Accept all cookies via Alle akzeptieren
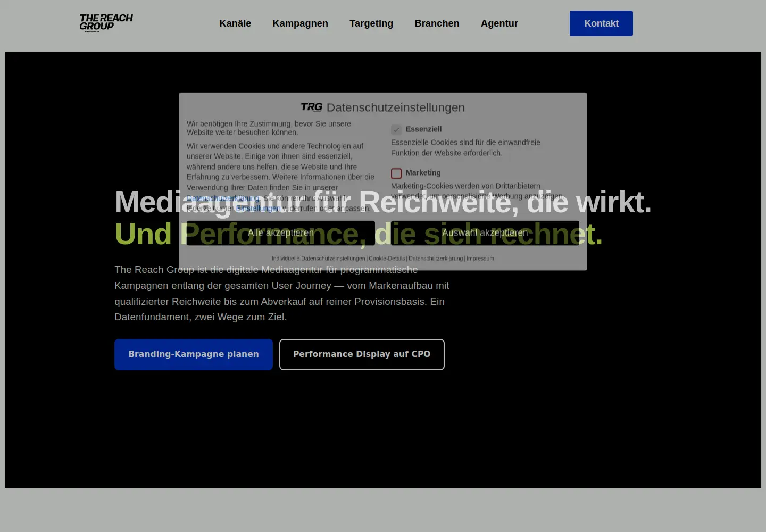The width and height of the screenshot is (766, 532). click(x=281, y=233)
